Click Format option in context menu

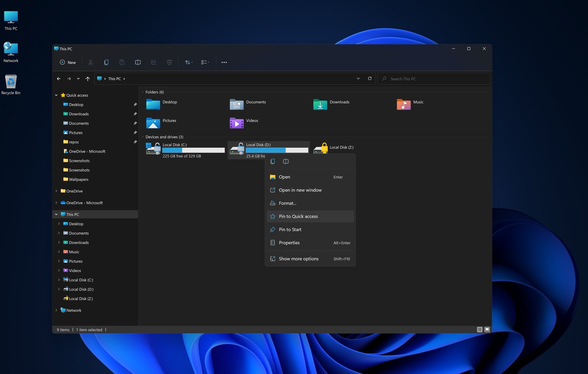287,203
